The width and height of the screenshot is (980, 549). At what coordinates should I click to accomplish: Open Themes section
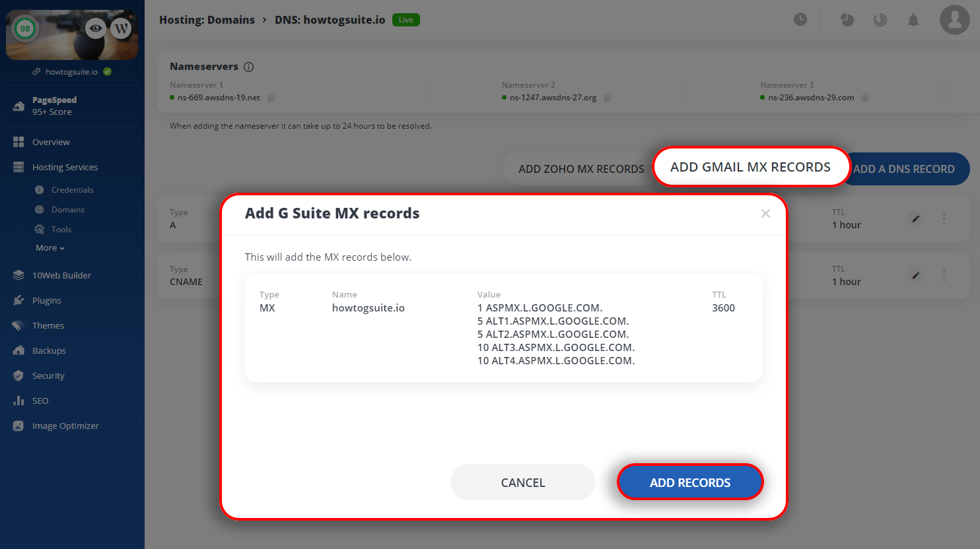pos(48,325)
